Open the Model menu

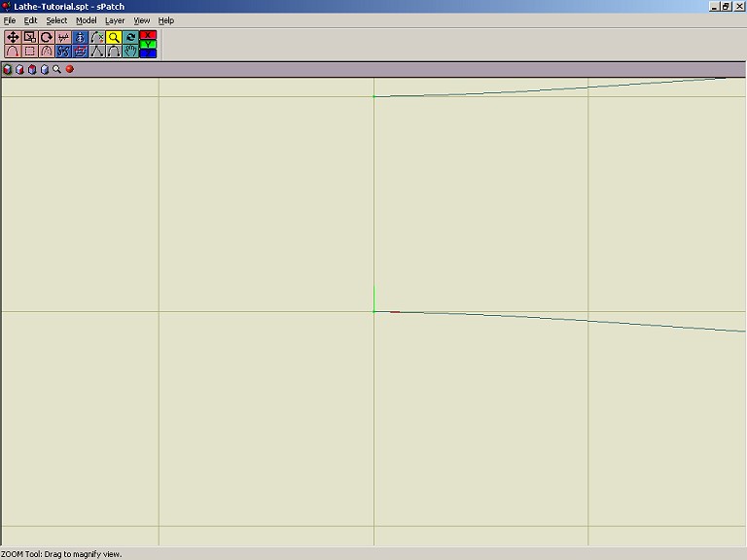click(x=87, y=20)
